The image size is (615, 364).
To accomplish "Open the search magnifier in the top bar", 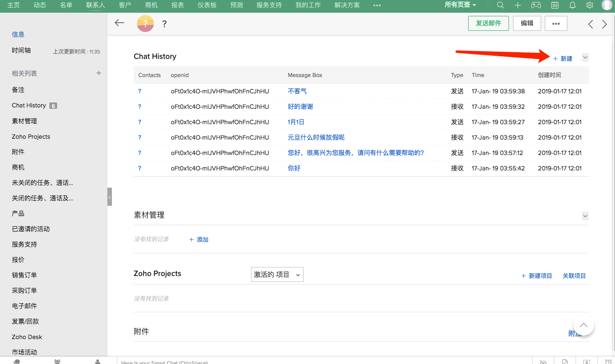I will 500,5.
